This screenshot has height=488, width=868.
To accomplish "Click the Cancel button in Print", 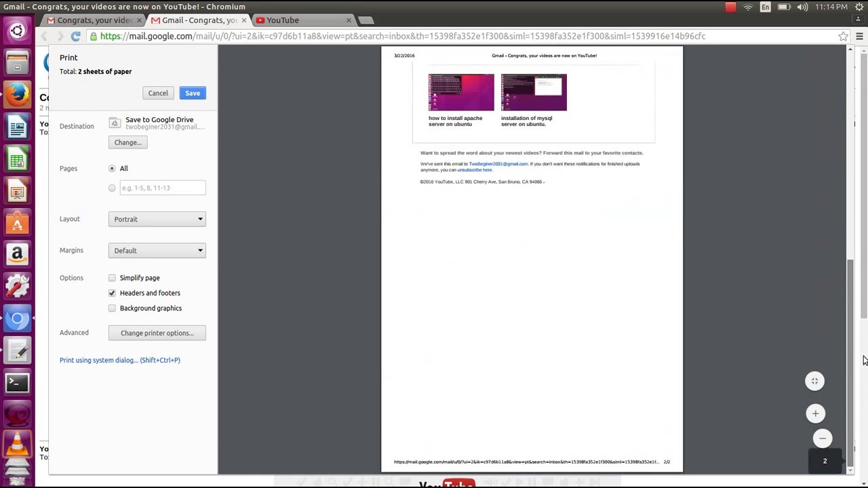I will coord(158,93).
